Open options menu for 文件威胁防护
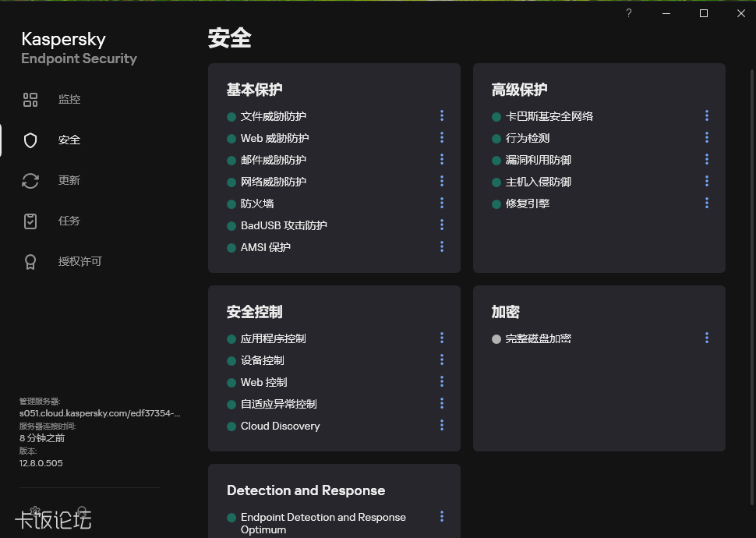The height and width of the screenshot is (538, 756). point(442,115)
